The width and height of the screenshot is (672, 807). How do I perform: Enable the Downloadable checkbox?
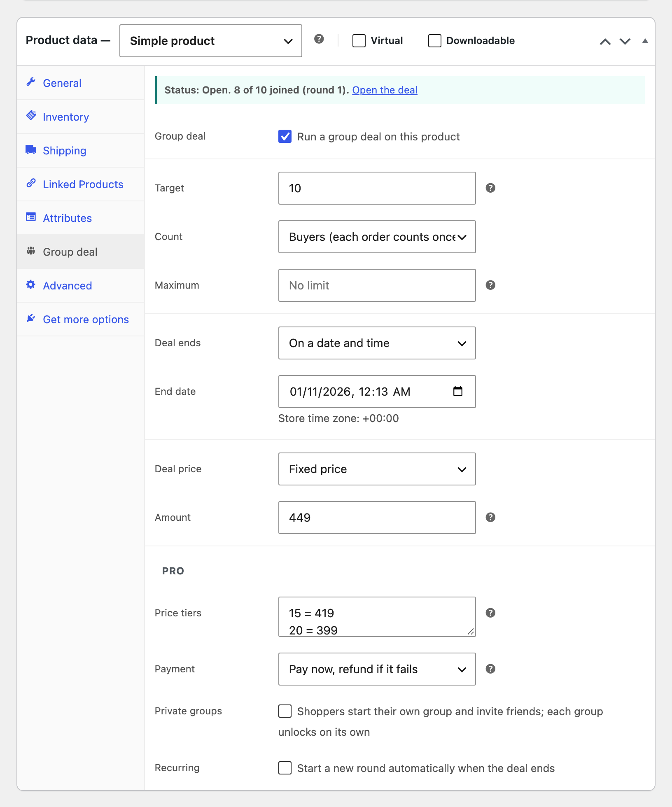pyautogui.click(x=435, y=41)
